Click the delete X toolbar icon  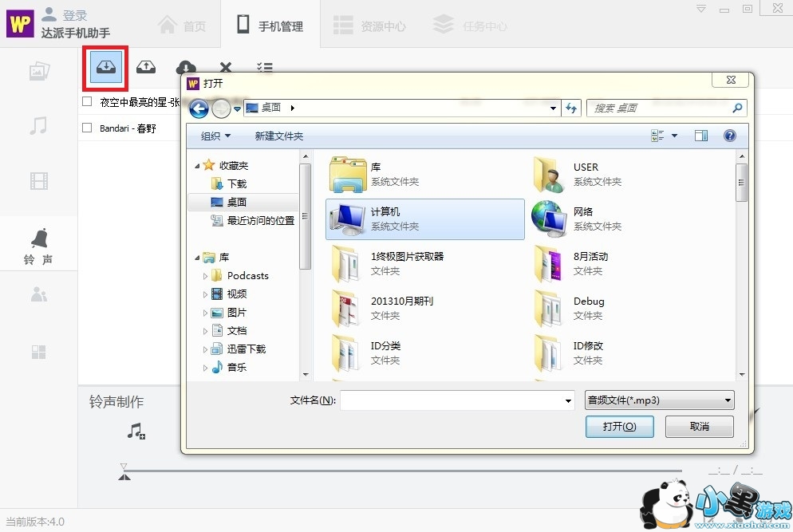point(226,67)
